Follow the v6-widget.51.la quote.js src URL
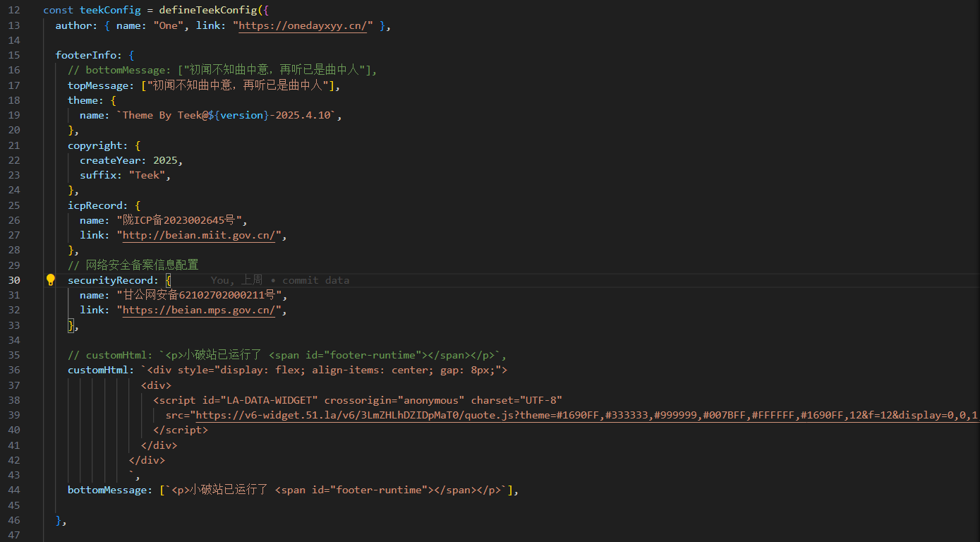Screen dimensions: 980x542 click(587, 415)
